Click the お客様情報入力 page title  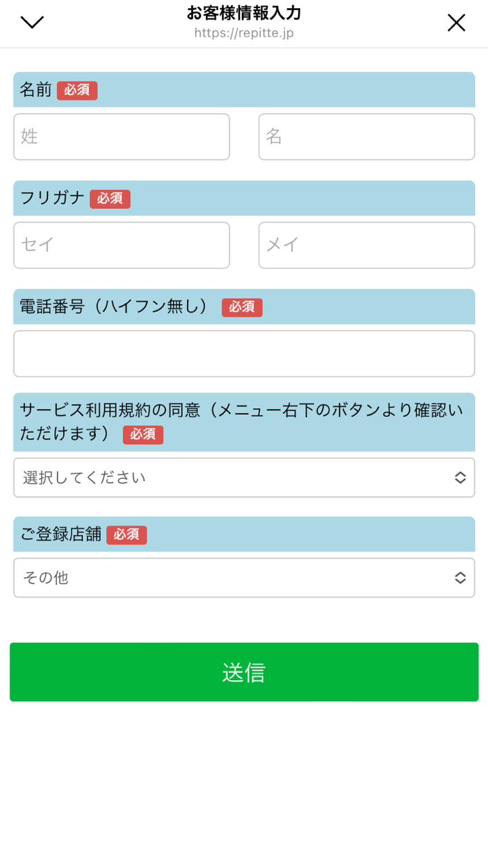pyautogui.click(x=244, y=13)
